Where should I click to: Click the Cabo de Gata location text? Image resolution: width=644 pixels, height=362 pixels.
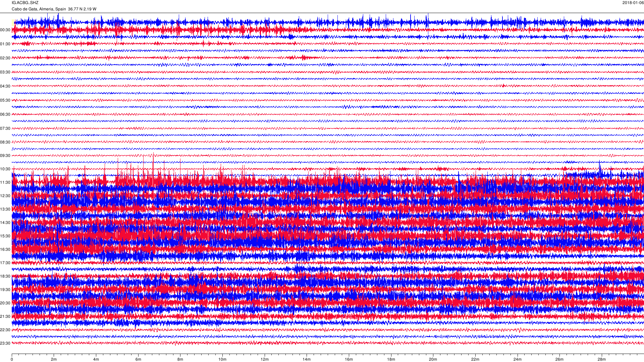coord(54,9)
